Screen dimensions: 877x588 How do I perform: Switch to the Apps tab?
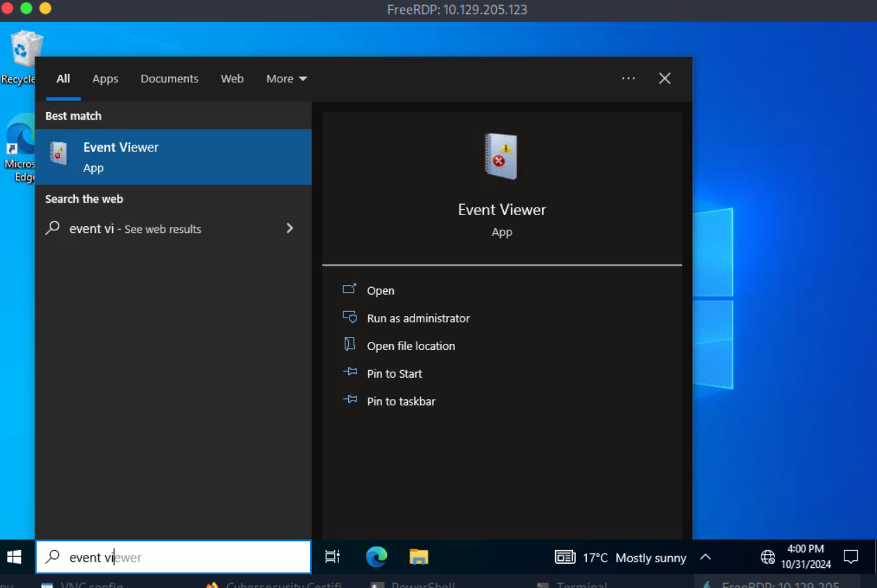pyautogui.click(x=105, y=78)
